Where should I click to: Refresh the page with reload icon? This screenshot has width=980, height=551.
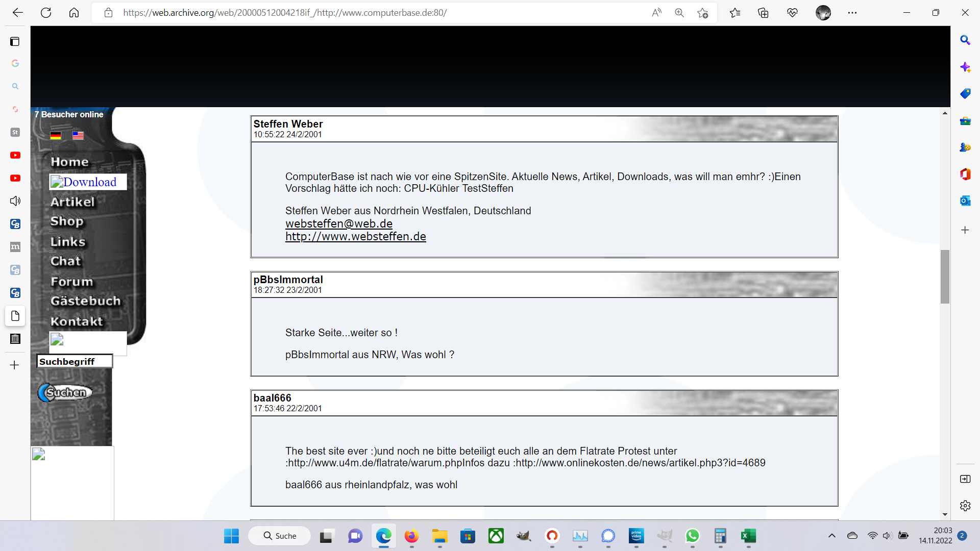[46, 13]
